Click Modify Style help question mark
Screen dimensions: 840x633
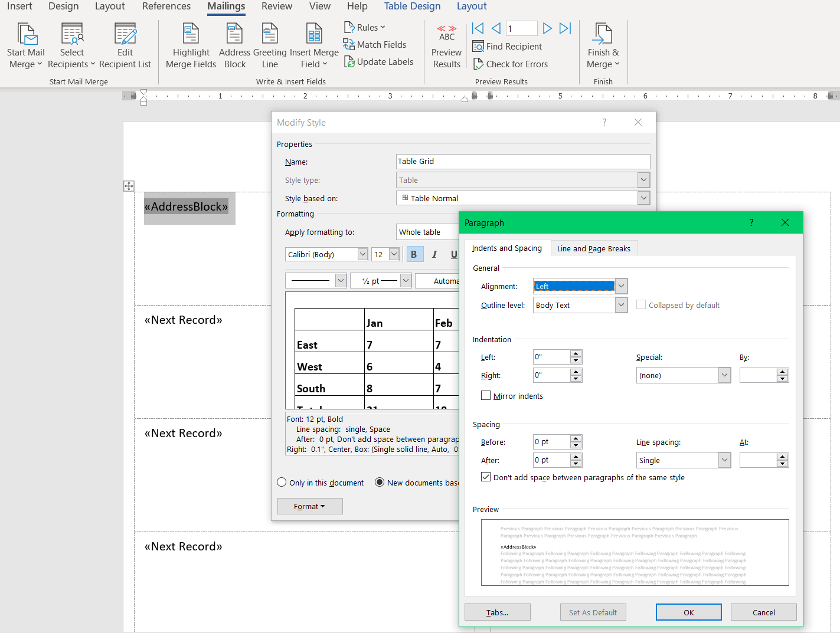click(604, 122)
